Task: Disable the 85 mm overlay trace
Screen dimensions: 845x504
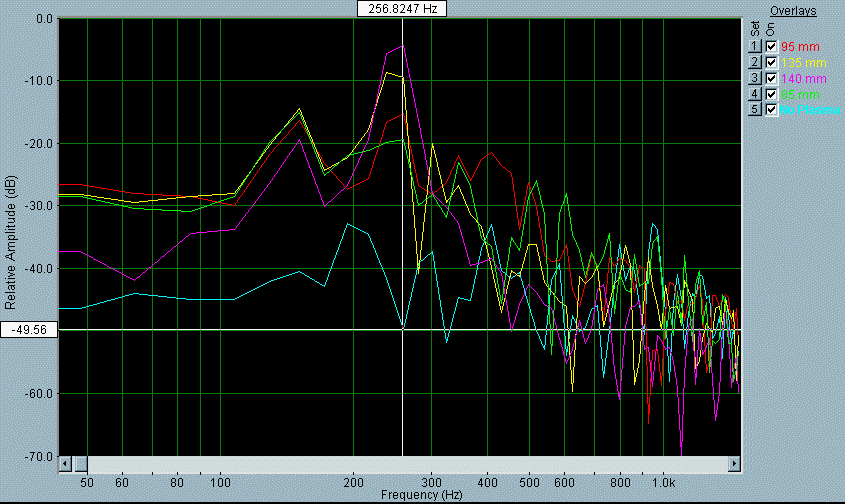Action: (x=771, y=94)
